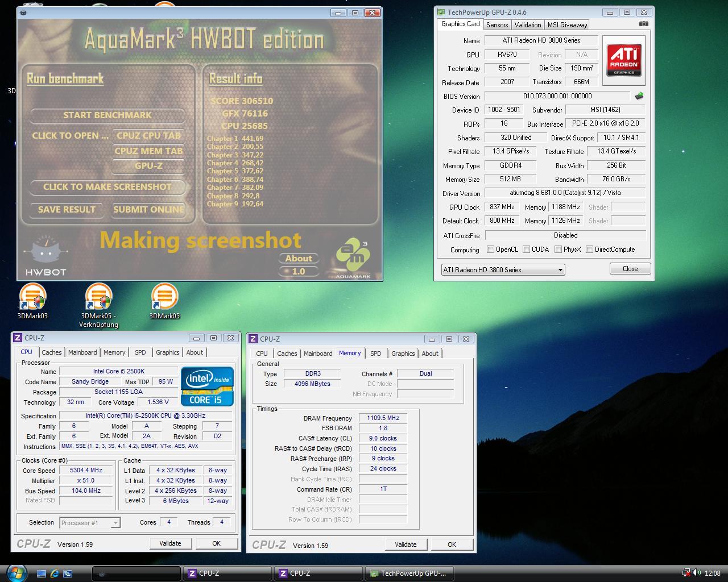Viewport: 728px width, 582px height.
Task: Click Validate in the CPU tab CPU-Z window
Action: click(x=170, y=543)
